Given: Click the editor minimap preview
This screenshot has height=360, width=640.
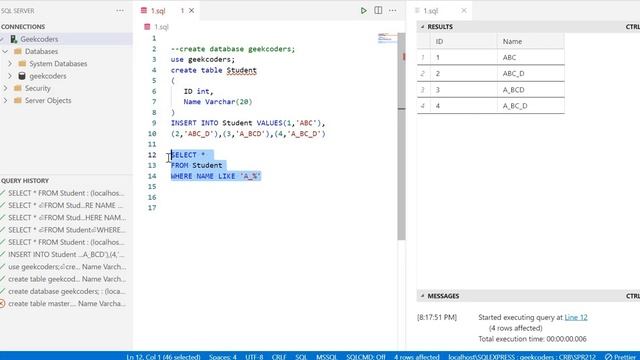Looking at the screenshot, I should [x=387, y=38].
